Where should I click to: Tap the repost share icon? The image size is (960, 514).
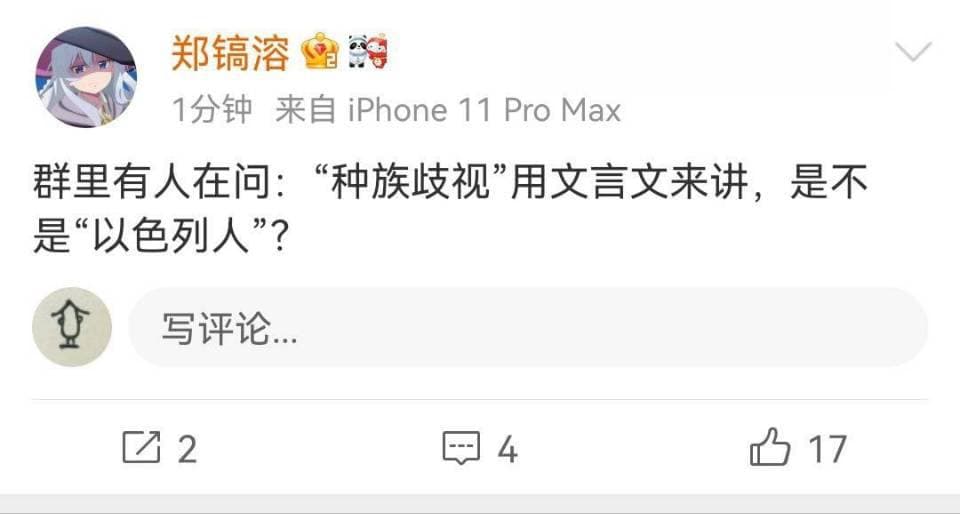[141, 447]
